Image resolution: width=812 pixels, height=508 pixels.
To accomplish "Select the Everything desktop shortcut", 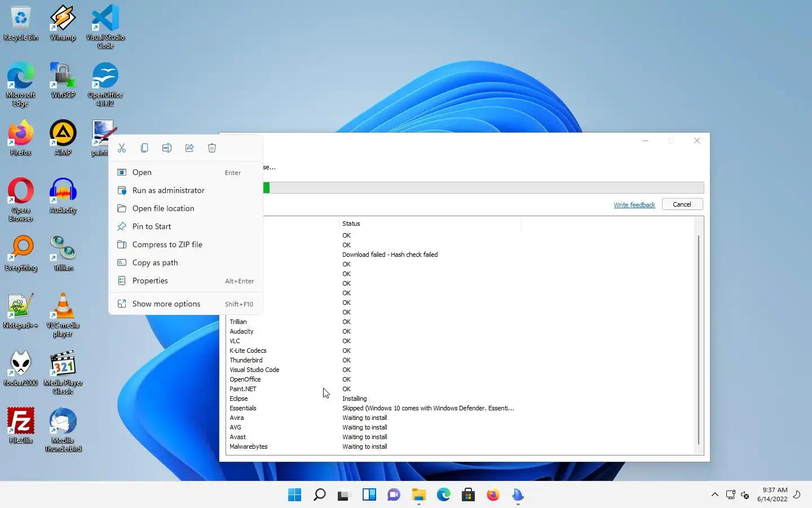I will click(21, 253).
